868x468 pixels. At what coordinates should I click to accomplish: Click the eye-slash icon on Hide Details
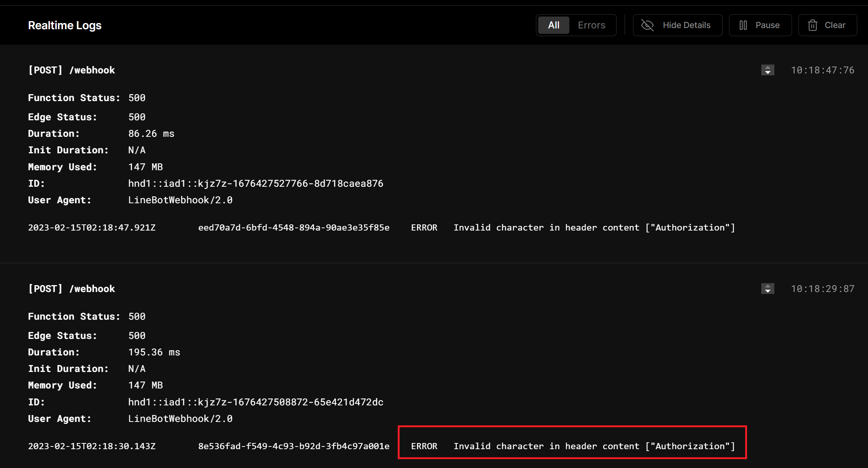click(647, 25)
